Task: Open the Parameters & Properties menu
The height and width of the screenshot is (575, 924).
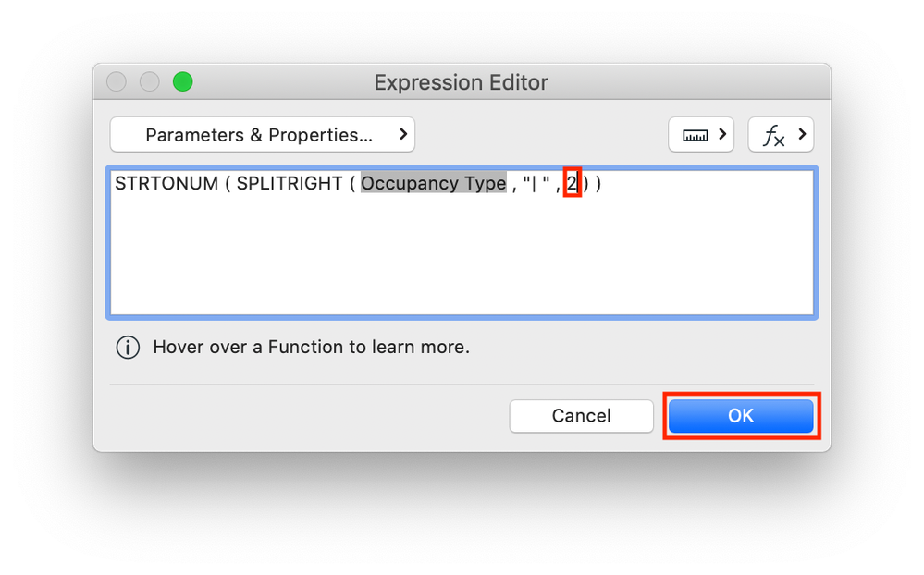Action: (x=258, y=135)
